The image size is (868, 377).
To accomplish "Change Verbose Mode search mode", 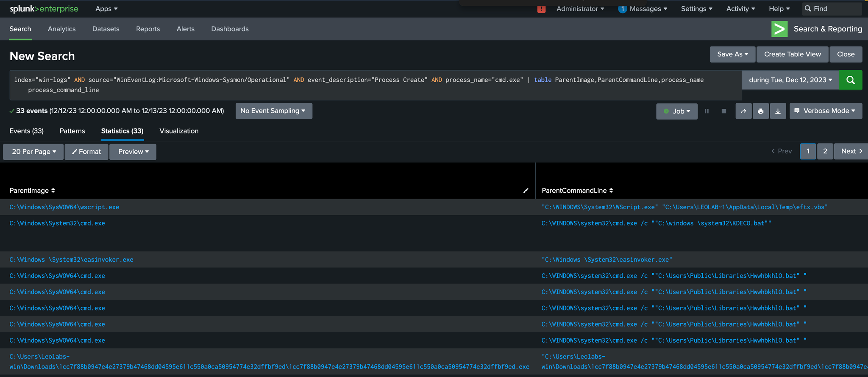I will (x=826, y=111).
